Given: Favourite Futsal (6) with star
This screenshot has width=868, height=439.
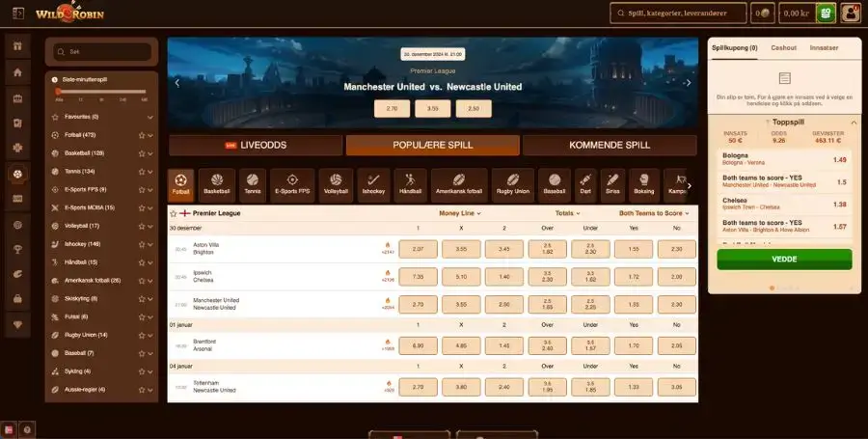Looking at the screenshot, I should [x=142, y=317].
